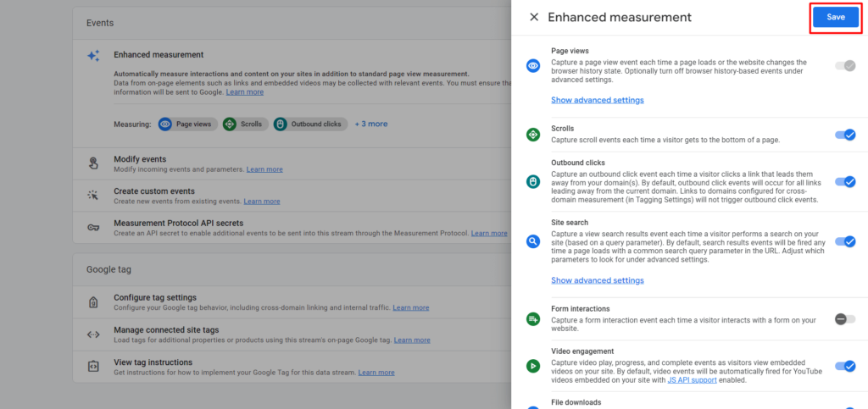868x409 pixels.
Task: Click the Page views eye icon in panel
Action: point(533,66)
